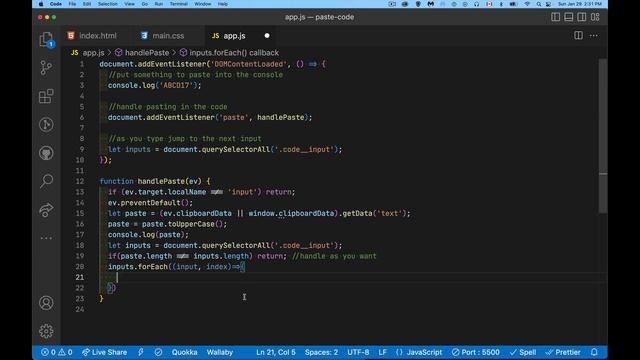
Task: Click the editor vertical scrollbar
Action: coord(603,136)
